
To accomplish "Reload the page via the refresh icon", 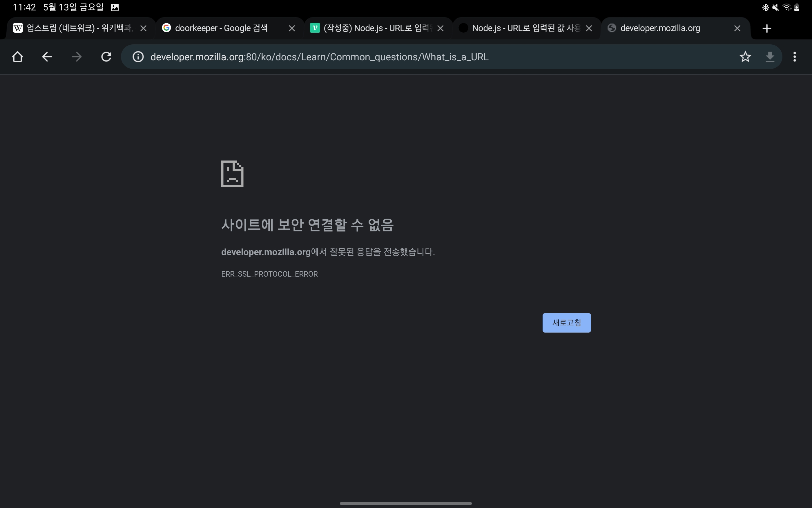I will pos(106,57).
